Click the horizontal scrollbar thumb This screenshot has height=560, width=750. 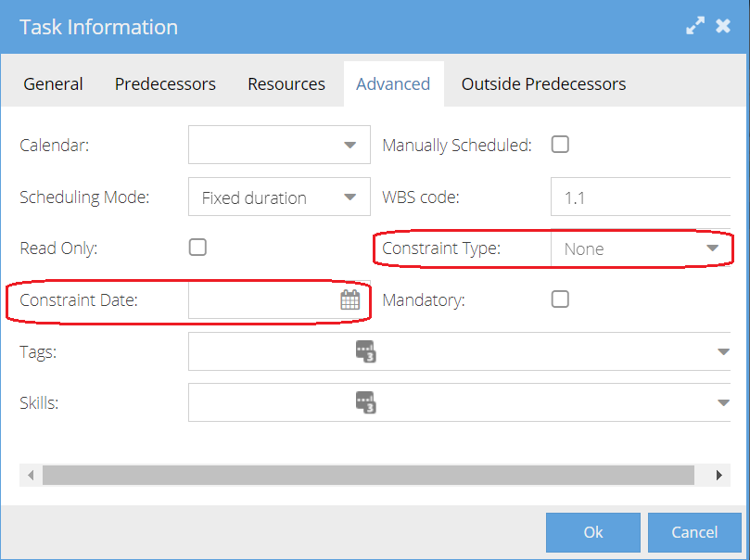click(x=371, y=475)
